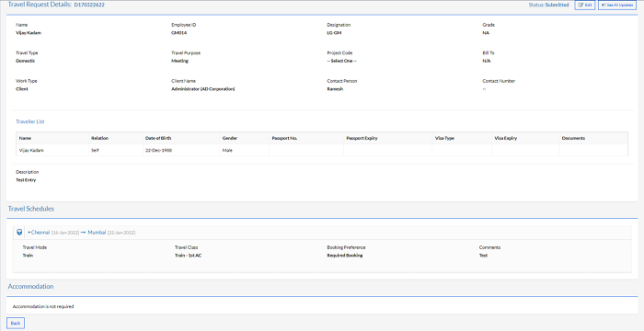Click the Traveller List heading

pyautogui.click(x=30, y=121)
